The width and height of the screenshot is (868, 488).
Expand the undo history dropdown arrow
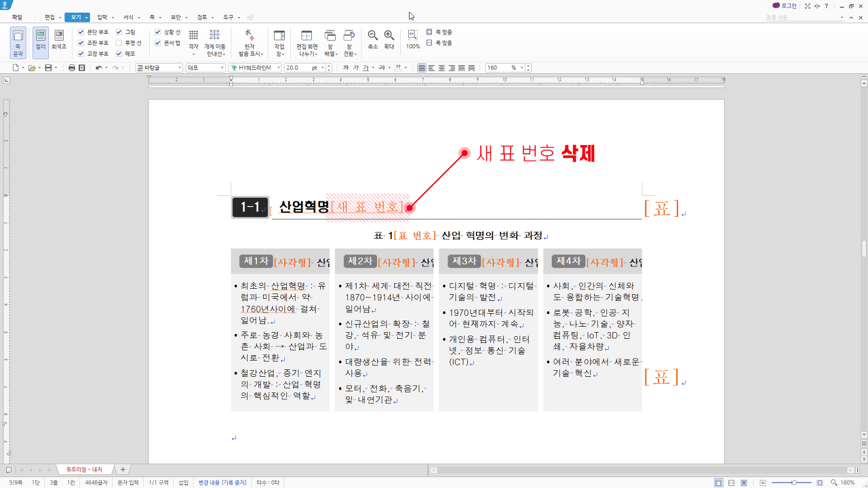(106, 68)
